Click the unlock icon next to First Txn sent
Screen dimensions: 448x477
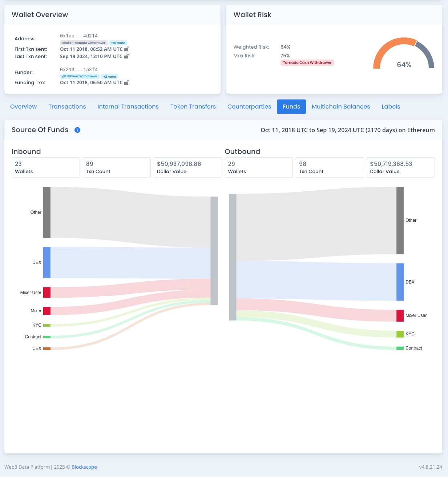coord(126,49)
